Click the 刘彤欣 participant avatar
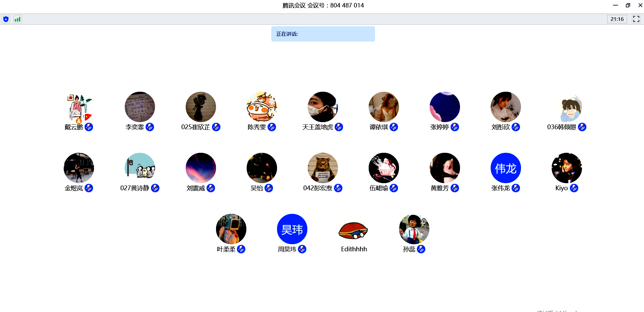The height and width of the screenshot is (312, 644). point(505,107)
